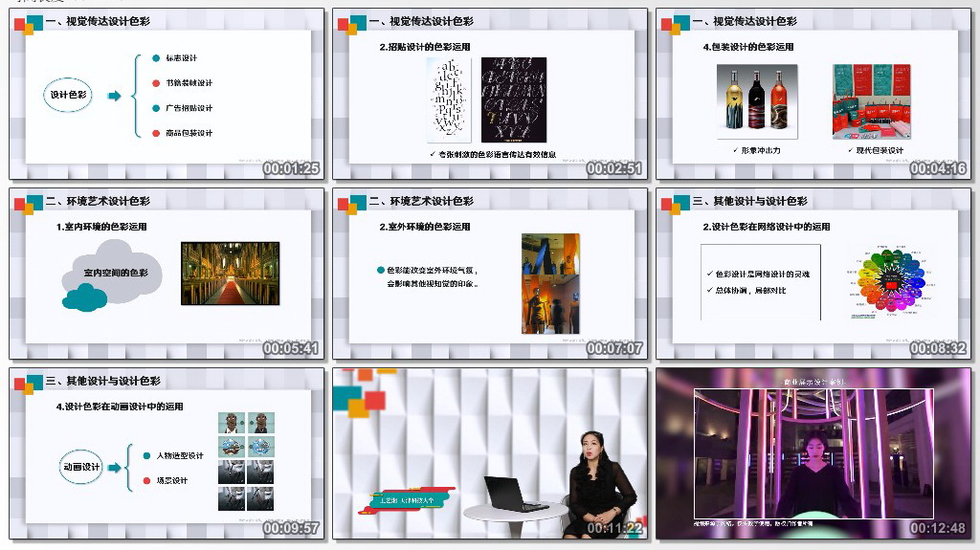This screenshot has width=980, height=550.
Task: Click the teal arrow beside the 设计色彩 oval
Action: 114,96
